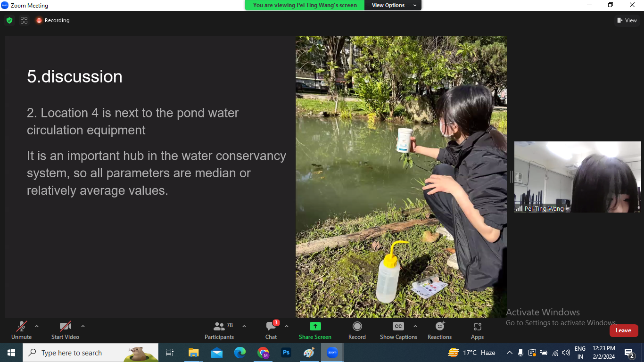
Task: Click the green encryption shield icon
Action: pos(9,20)
